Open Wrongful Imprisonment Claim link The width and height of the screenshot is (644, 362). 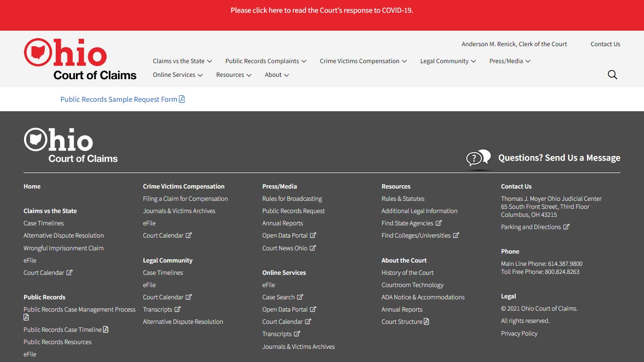(x=64, y=248)
